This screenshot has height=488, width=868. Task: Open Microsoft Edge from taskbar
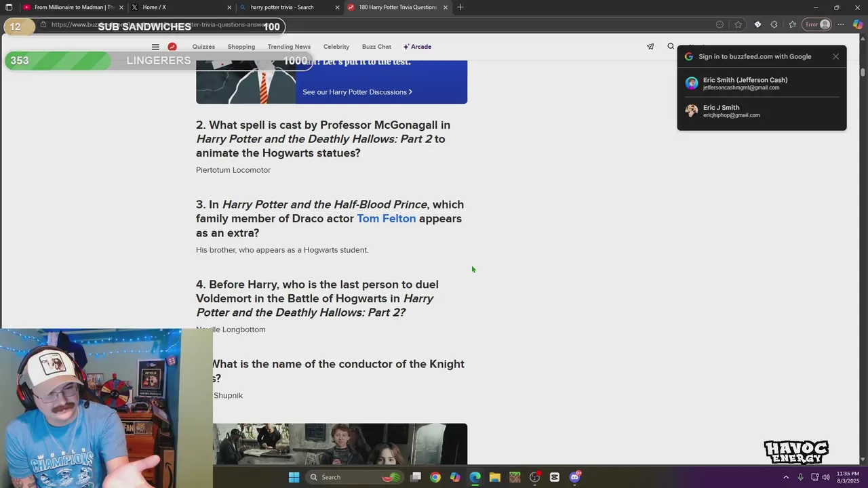pos(475,477)
